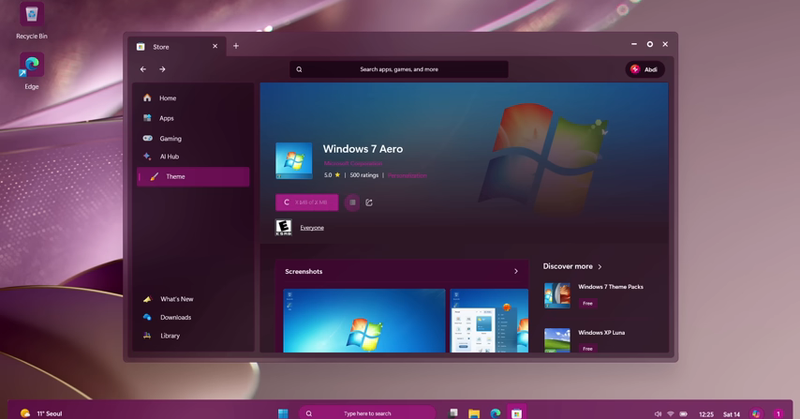The height and width of the screenshot is (419, 800).
Task: Click the ESRB Everyone rating badge
Action: point(283,228)
